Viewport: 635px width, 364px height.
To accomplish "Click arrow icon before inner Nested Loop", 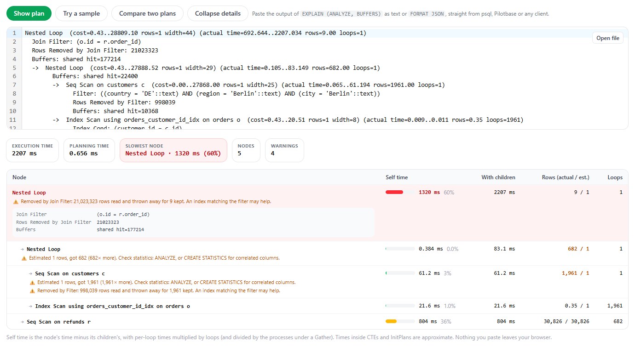I will pos(23,249).
